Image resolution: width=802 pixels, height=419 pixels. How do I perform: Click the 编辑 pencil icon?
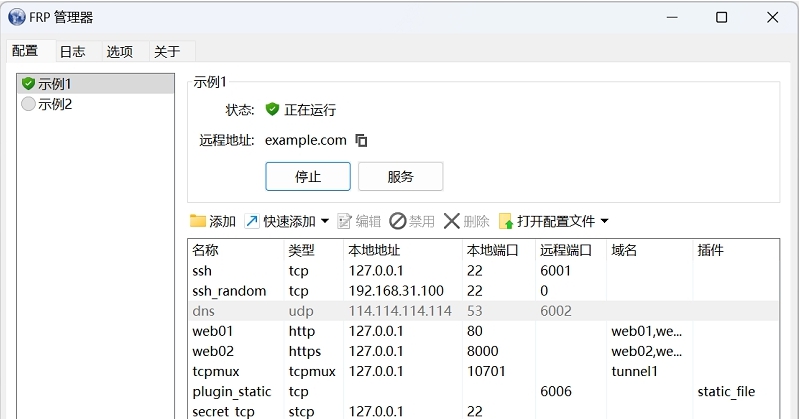tap(344, 222)
